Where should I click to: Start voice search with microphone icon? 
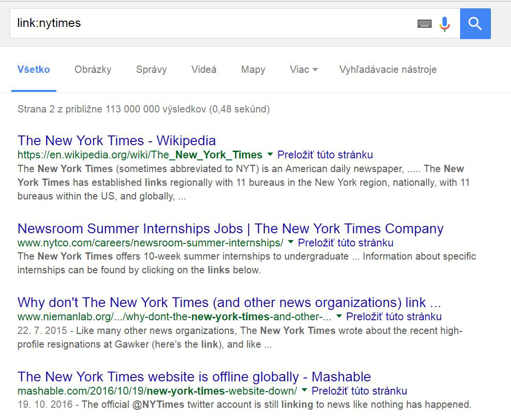pyautogui.click(x=444, y=24)
